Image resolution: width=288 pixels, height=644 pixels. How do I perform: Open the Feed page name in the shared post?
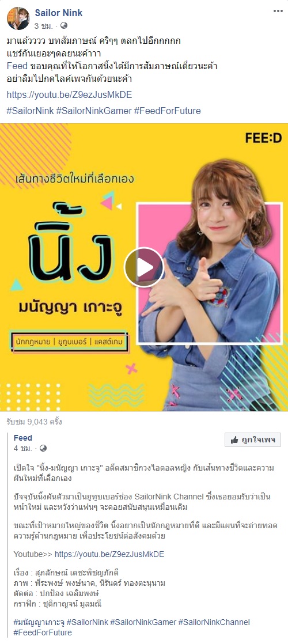22,437
